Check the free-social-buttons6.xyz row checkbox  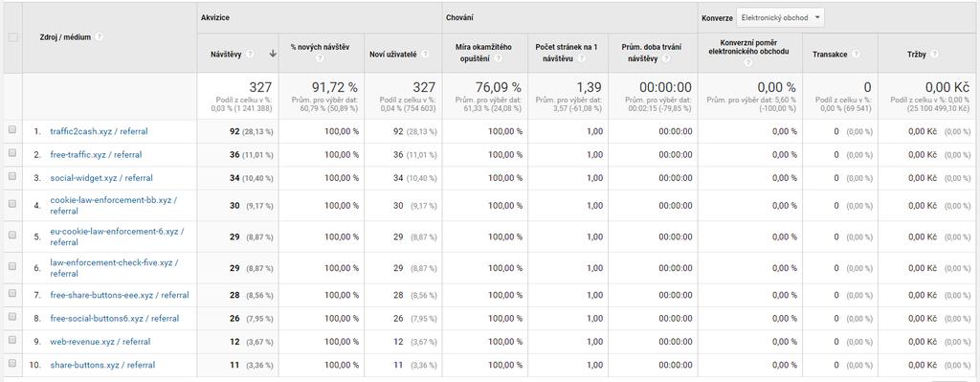(x=11, y=317)
